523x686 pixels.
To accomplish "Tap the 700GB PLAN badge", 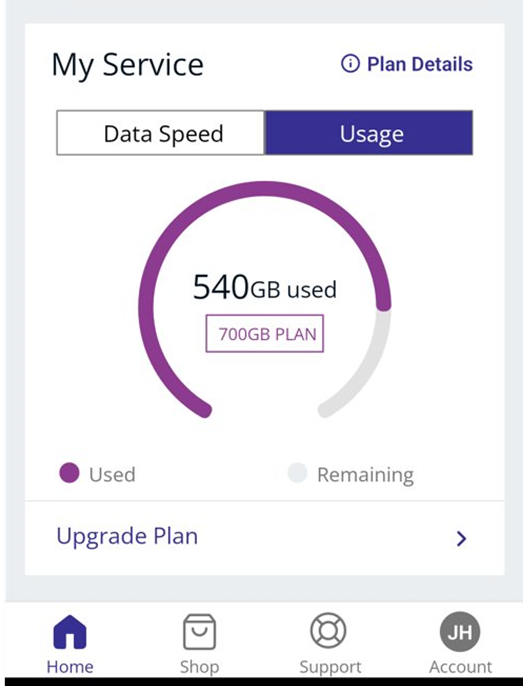I will coord(265,333).
